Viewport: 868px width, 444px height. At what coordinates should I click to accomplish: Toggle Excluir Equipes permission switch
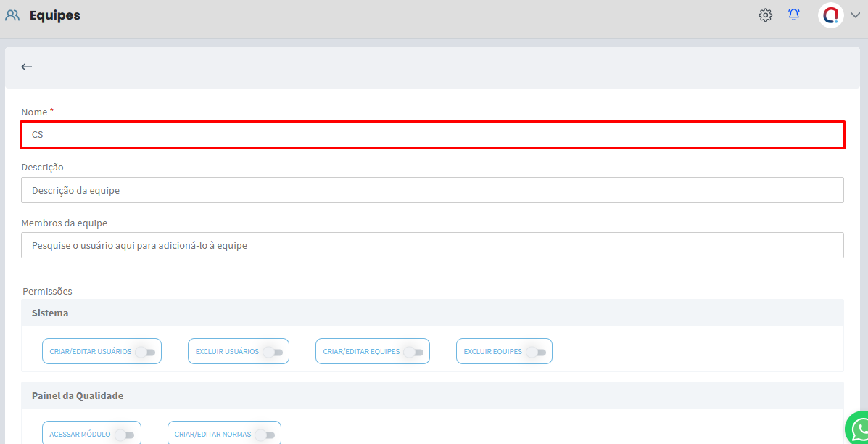tap(537, 352)
